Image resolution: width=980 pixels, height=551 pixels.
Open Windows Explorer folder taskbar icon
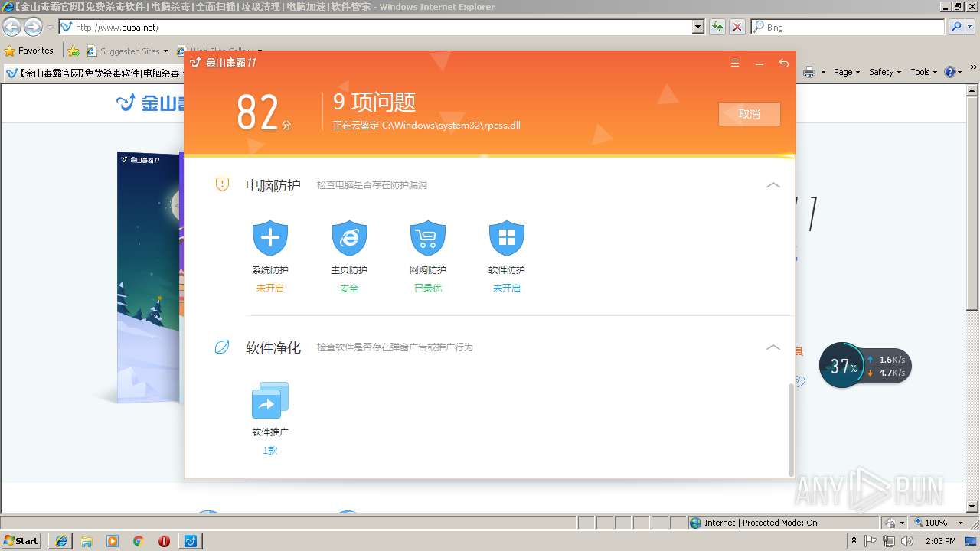87,541
